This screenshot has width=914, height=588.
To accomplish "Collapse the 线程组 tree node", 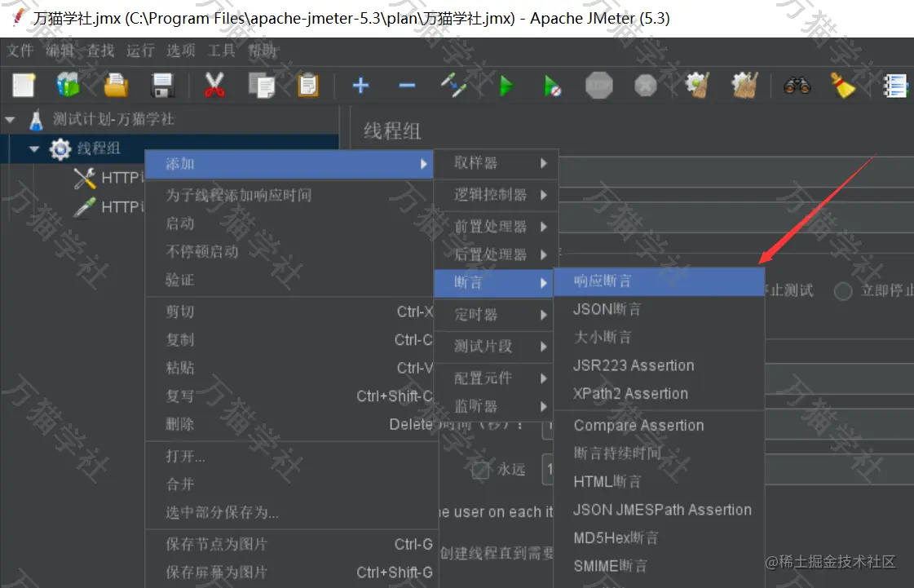I will pyautogui.click(x=34, y=148).
